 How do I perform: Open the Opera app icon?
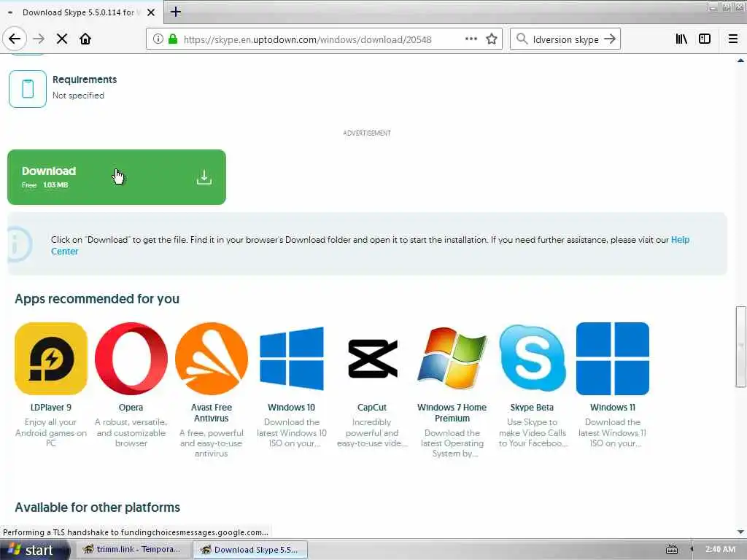click(x=131, y=359)
